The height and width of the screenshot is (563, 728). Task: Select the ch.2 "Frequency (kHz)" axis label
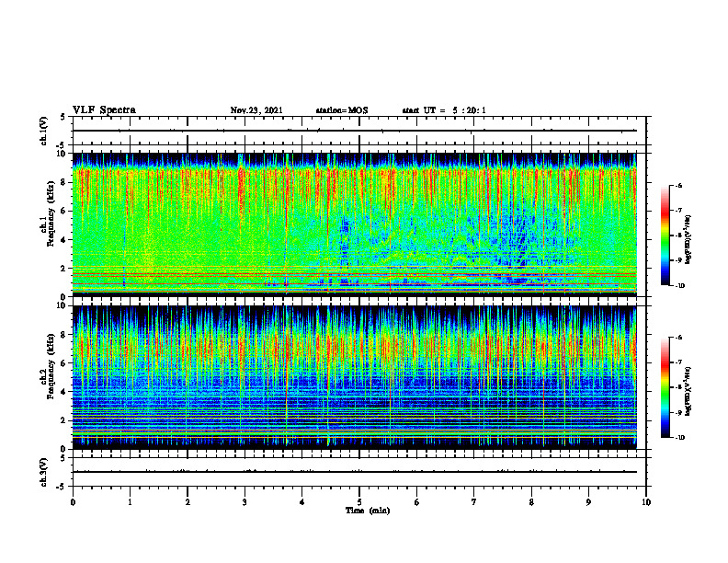point(51,366)
